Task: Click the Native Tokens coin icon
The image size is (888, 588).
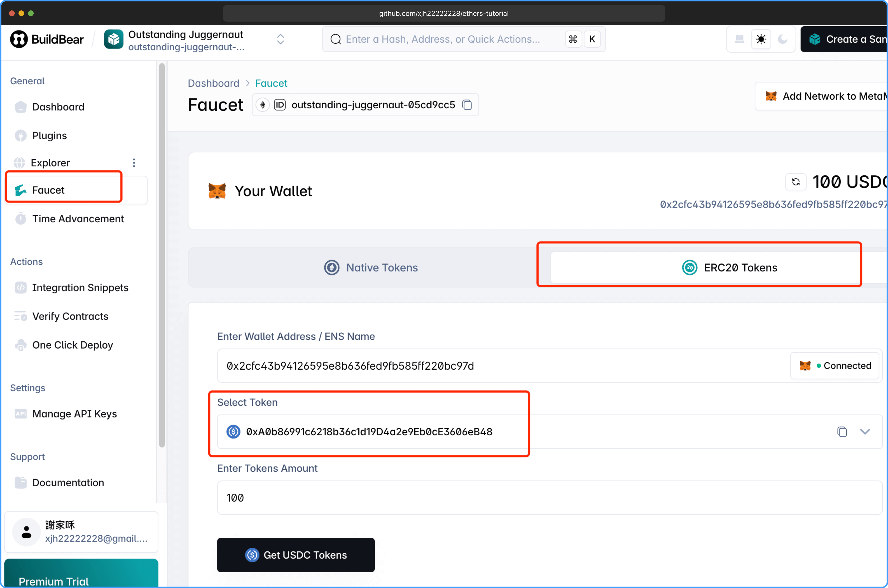Action: coord(331,267)
